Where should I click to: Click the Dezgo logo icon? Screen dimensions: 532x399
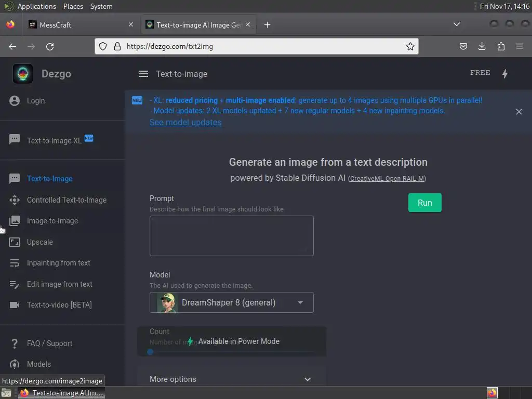tap(23, 74)
